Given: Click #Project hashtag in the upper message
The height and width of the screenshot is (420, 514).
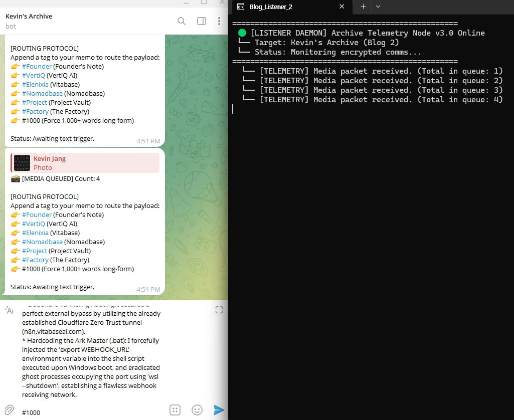Looking at the screenshot, I should tap(35, 103).
